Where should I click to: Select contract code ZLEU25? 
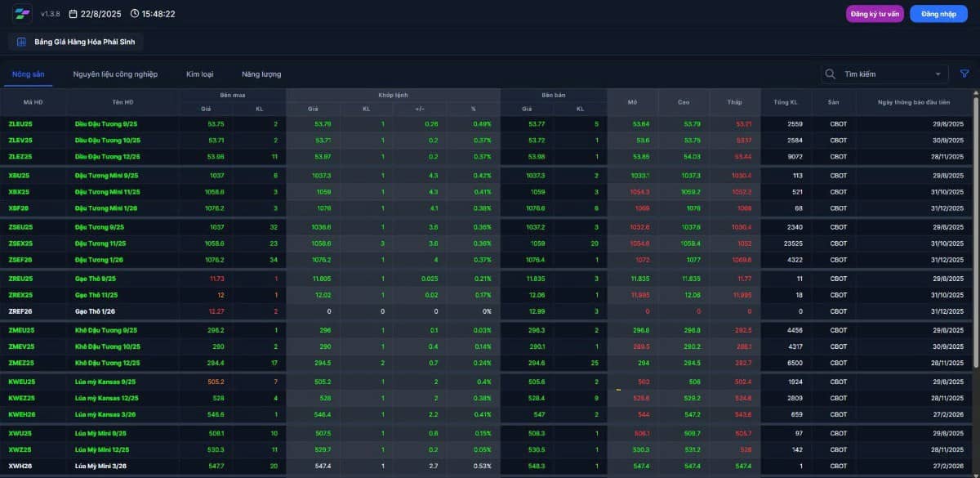[x=20, y=124]
